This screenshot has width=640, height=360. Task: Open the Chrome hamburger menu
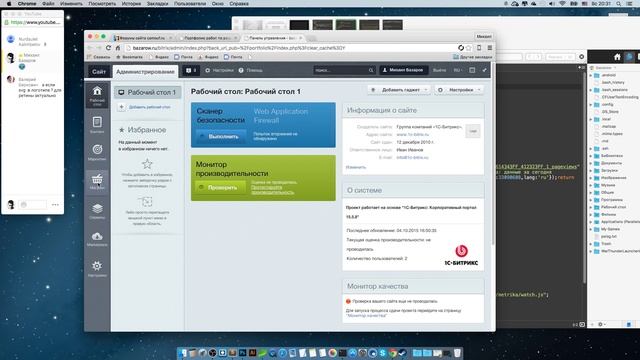pos(489,48)
